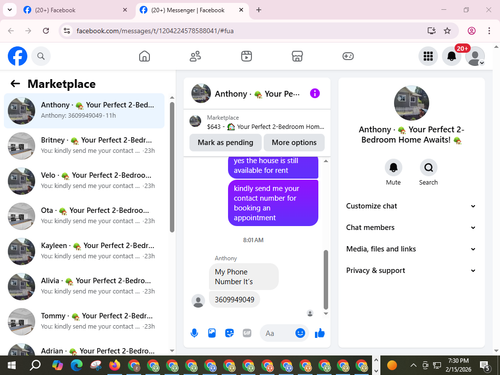Open emoji picker in message box
Screen dimensions: 500x375
pyautogui.click(x=300, y=333)
